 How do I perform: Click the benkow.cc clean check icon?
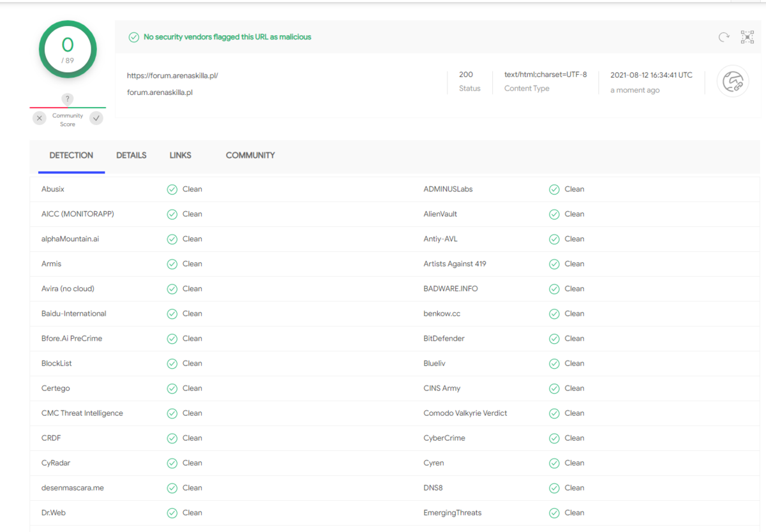[554, 314]
